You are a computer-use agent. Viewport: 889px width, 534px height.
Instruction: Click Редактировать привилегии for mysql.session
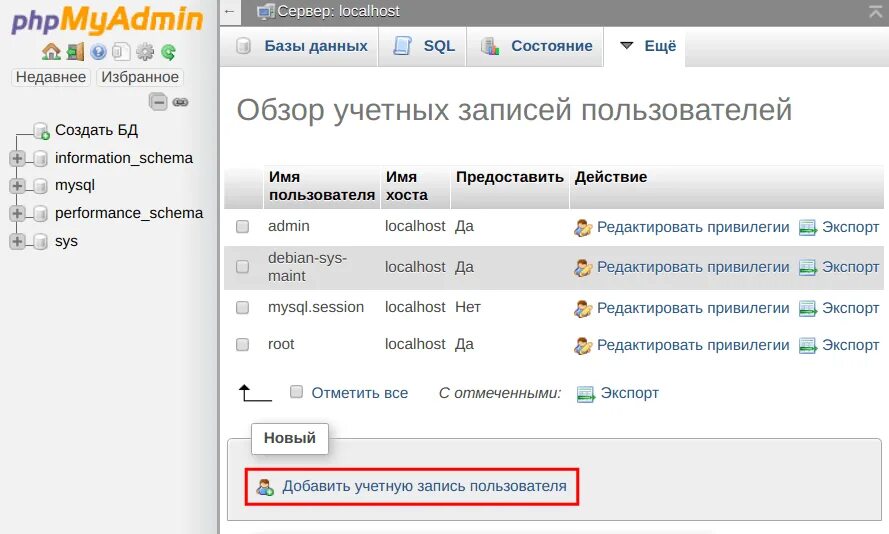pos(693,308)
